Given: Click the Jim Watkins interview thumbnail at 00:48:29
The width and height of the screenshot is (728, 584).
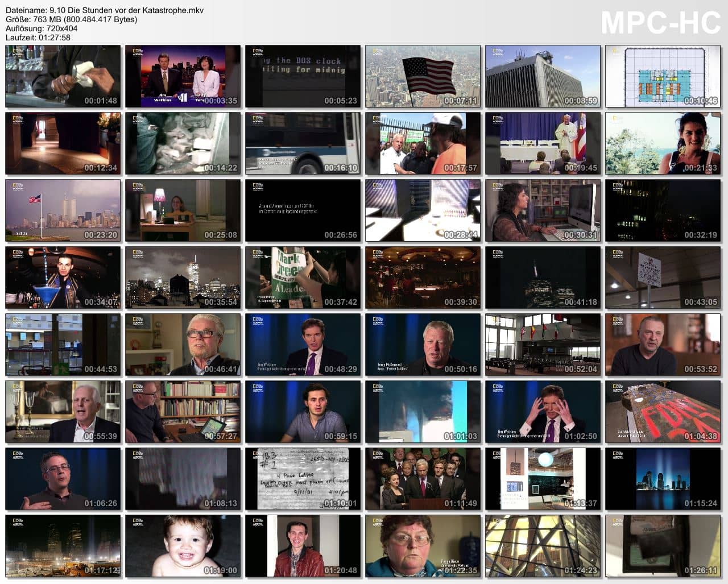Looking at the screenshot, I should (x=303, y=345).
